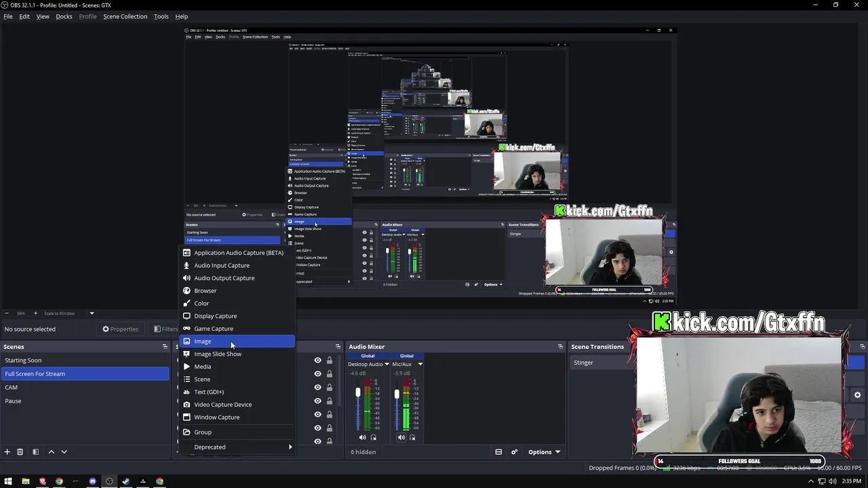Toggle the topmost lock icon in Sources
This screenshot has height=488, width=868.
coord(330,361)
